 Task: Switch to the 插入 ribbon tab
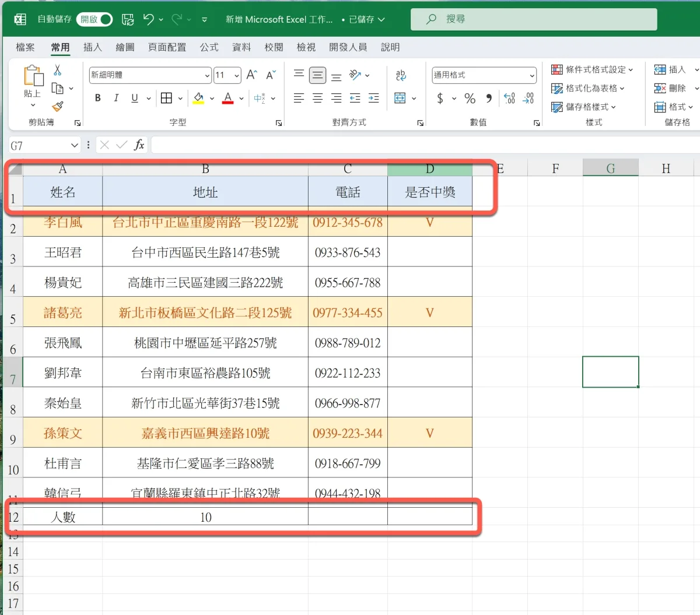click(92, 47)
